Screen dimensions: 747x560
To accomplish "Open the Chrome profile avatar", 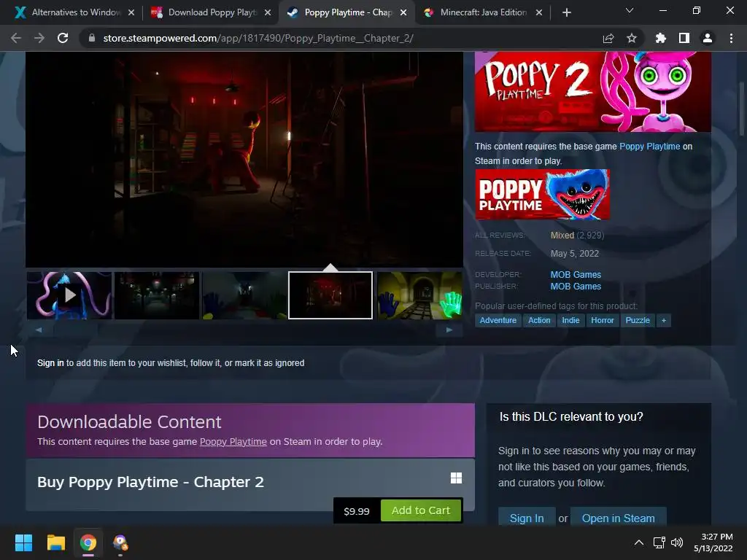I will coord(707,38).
